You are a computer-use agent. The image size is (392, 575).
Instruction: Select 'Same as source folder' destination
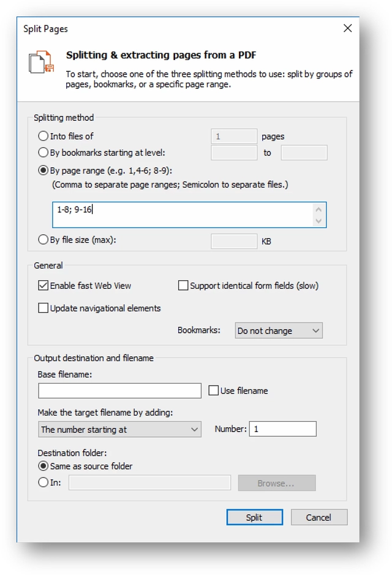point(43,466)
